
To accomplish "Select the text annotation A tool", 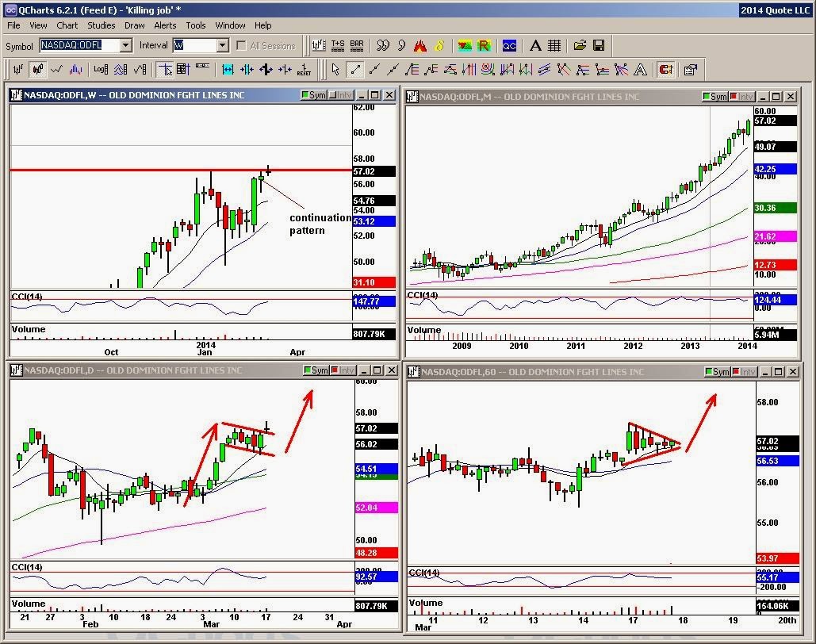I will [640, 69].
